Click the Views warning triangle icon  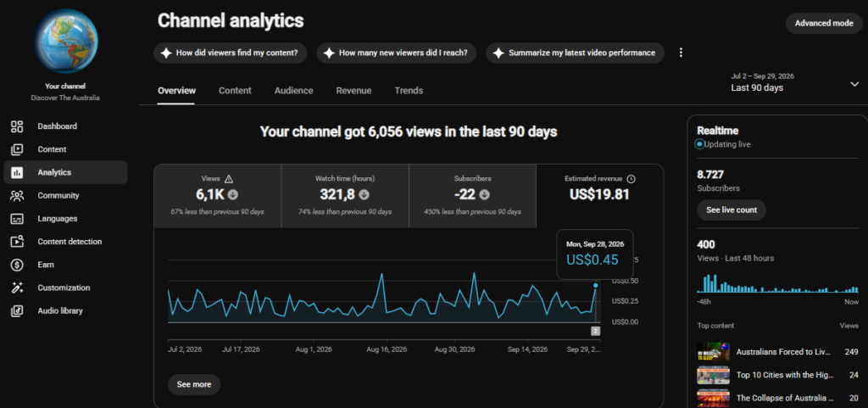click(x=229, y=179)
